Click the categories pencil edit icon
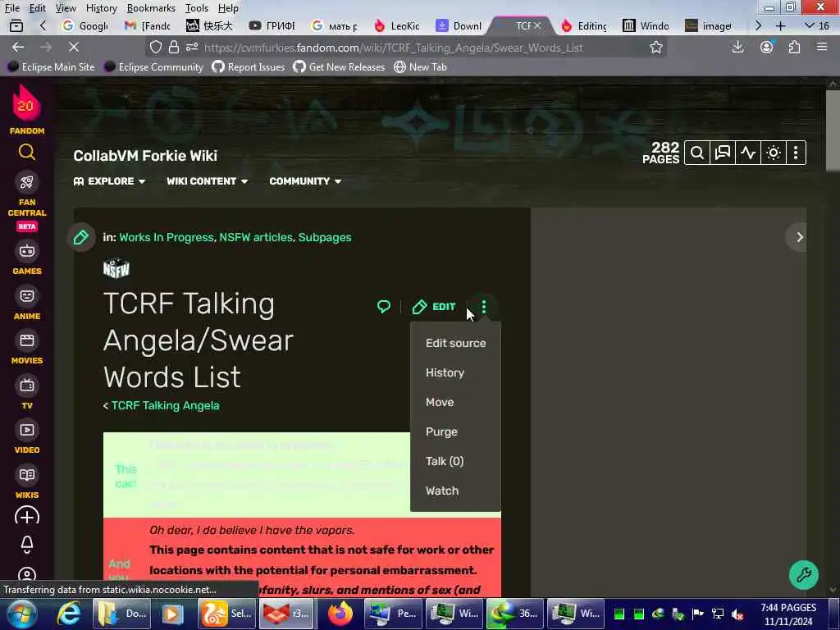This screenshot has height=630, width=840. [81, 237]
